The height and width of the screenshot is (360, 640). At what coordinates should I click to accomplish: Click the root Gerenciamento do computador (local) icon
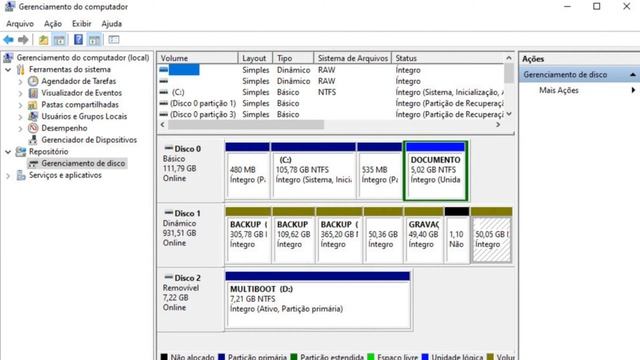8,58
